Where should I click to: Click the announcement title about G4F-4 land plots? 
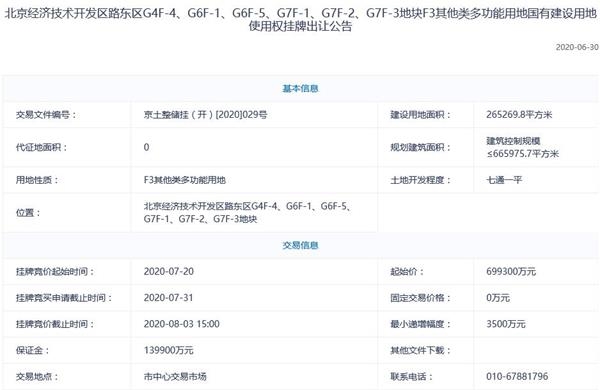point(300,20)
